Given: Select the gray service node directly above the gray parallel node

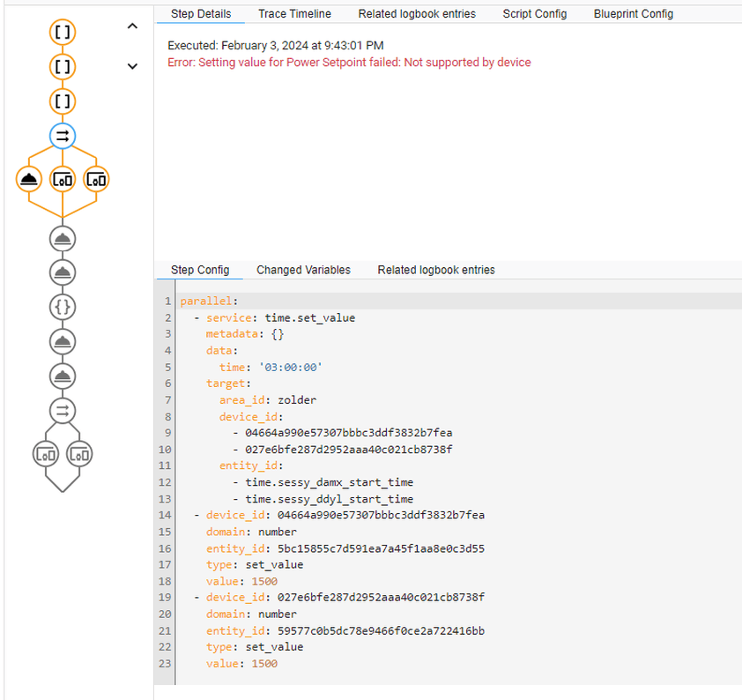Looking at the screenshot, I should pyautogui.click(x=63, y=376).
